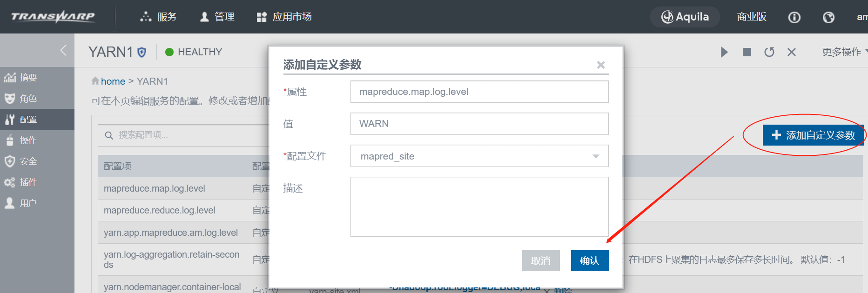Open the 应用市场 menu item
The image size is (868, 293).
pos(284,17)
